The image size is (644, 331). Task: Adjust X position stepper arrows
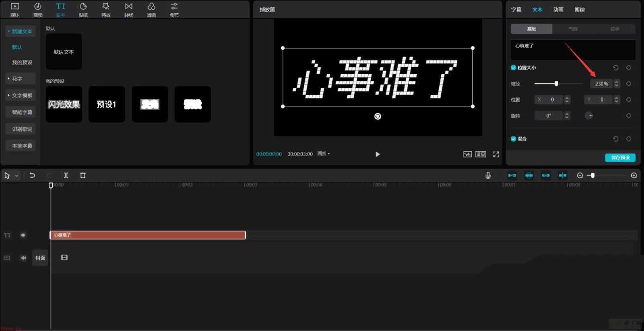coord(567,99)
